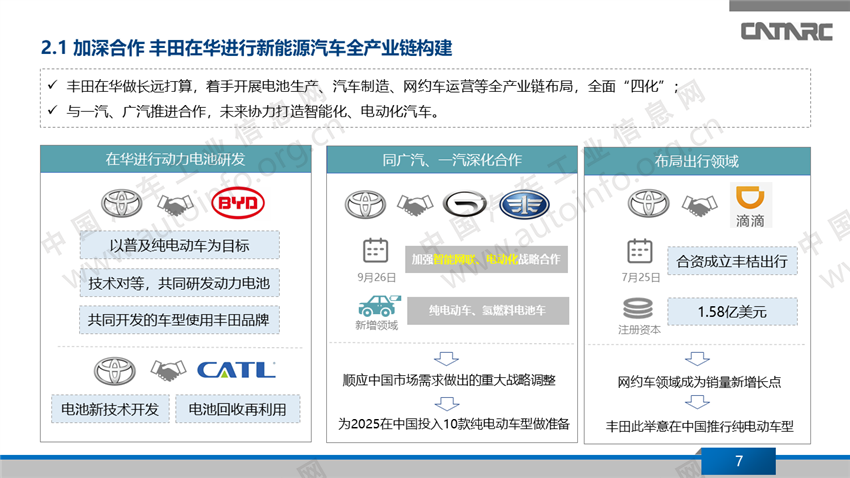Click the down arrow above 网约车领域成为销量新增长点

point(697,359)
